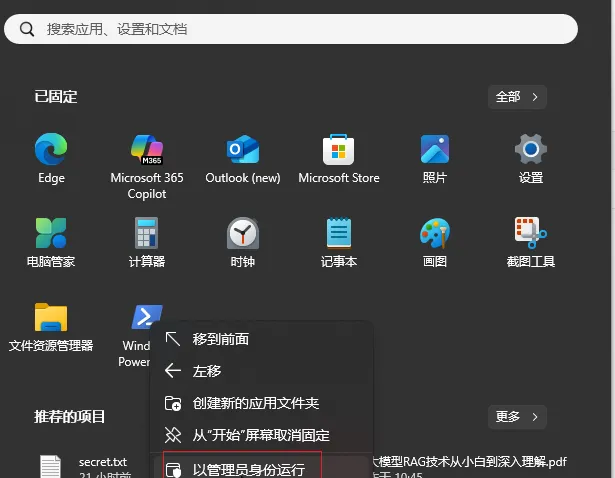The width and height of the screenshot is (615, 478).
Task: Focus the 搜索应用、设置和文档 search box
Action: [291, 29]
